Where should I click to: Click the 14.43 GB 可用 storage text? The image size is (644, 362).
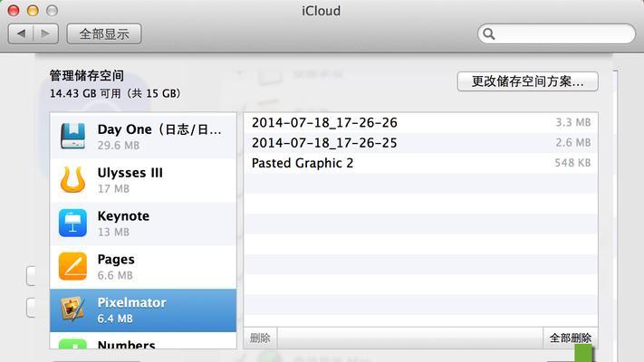point(115,93)
